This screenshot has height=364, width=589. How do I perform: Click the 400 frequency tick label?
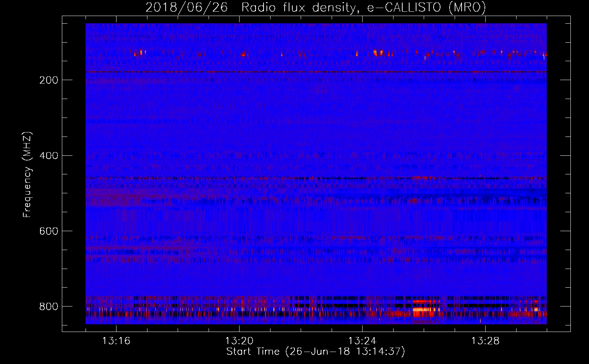pyautogui.click(x=48, y=156)
